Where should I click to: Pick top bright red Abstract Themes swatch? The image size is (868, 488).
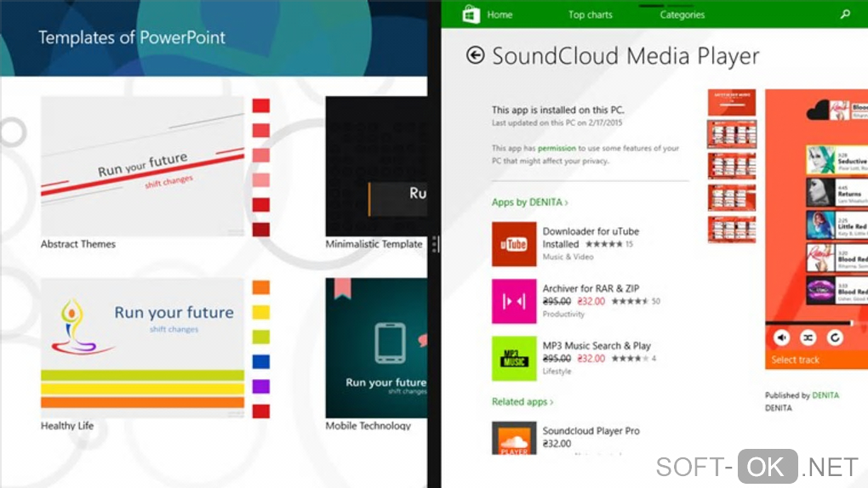(x=260, y=105)
